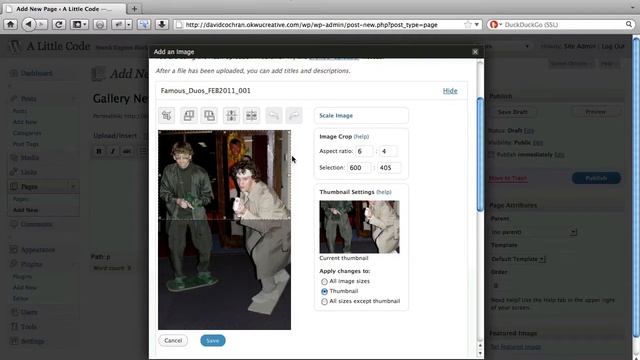Open address bar history dropdown arrow

(x=477, y=24)
